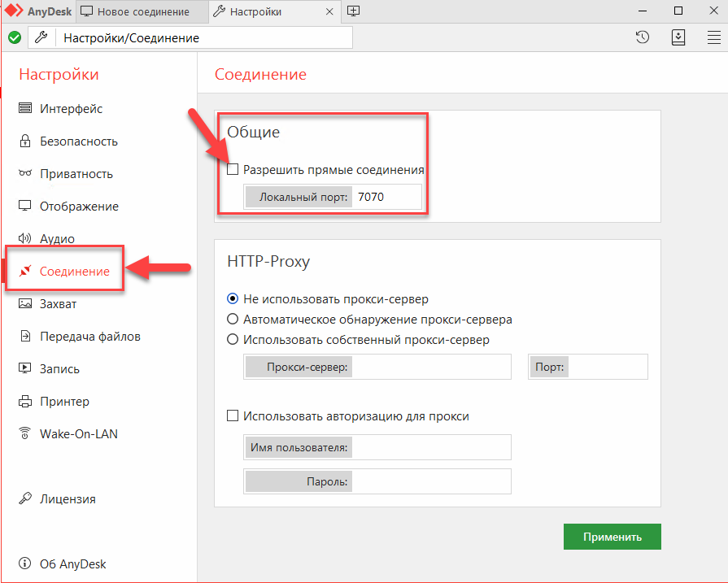Click the green Применить button

[x=612, y=537]
